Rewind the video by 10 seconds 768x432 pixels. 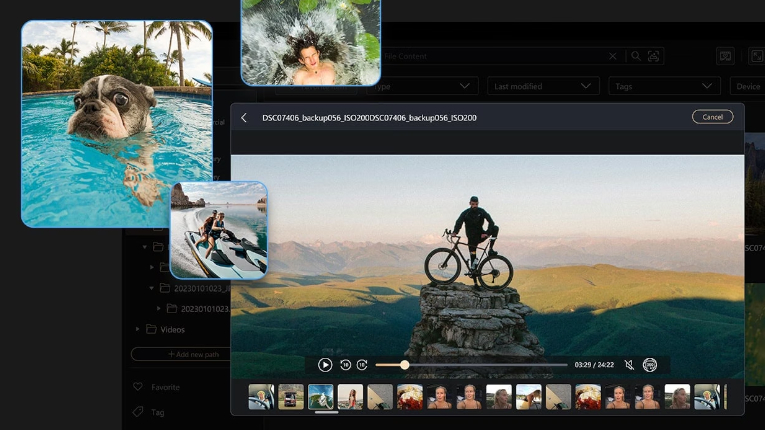coord(346,365)
